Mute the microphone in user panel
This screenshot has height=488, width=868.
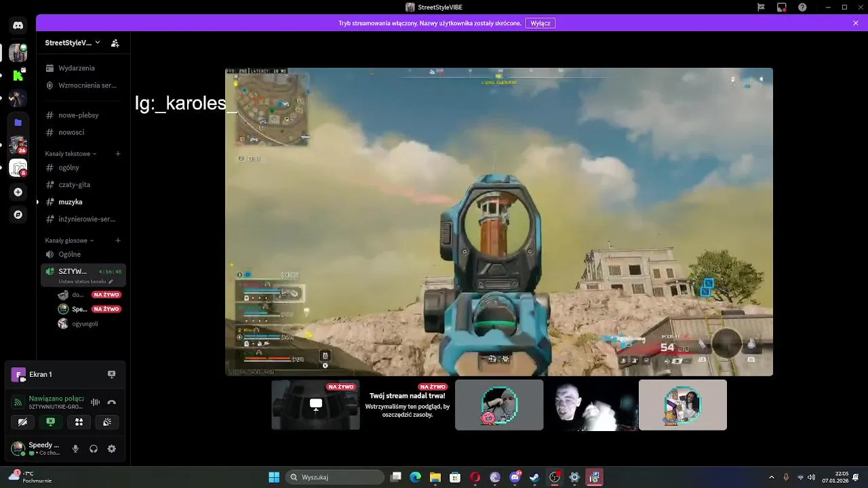pos(75,449)
